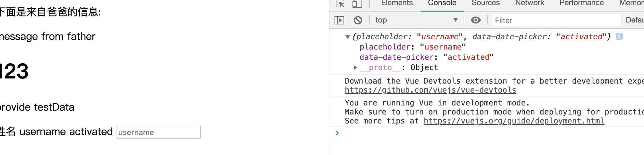This screenshot has height=155, width=644.
Task: Click the blue info icon beside object
Action: (x=619, y=36)
